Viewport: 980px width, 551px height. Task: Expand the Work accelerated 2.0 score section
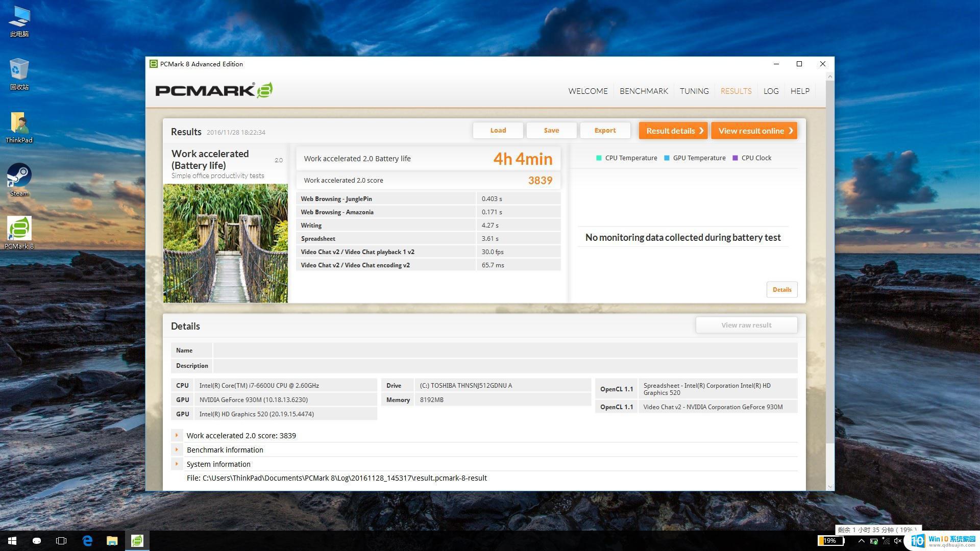[177, 435]
